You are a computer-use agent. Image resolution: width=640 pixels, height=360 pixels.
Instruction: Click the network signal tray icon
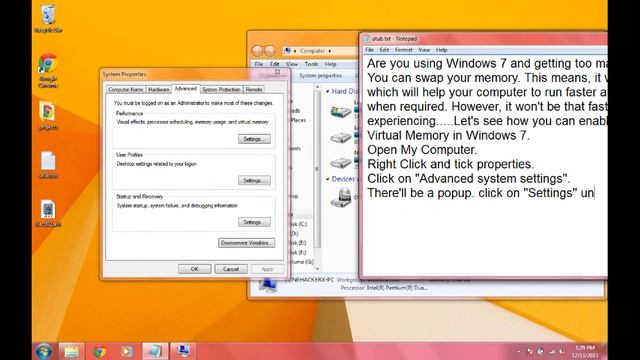point(551,351)
